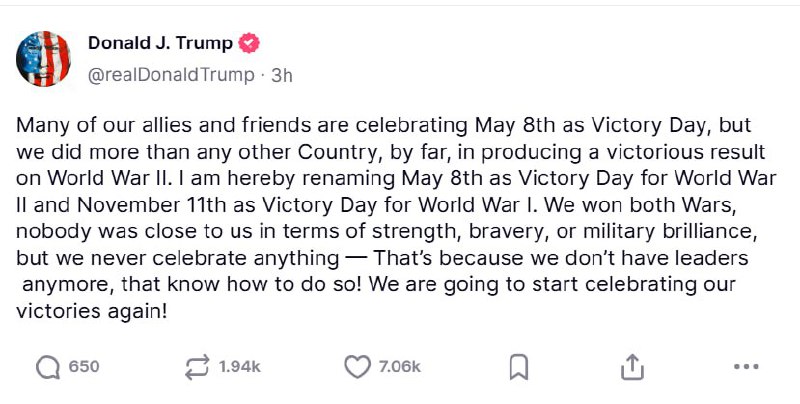Repost this post using the arrows icon
This screenshot has height=404, width=800.
[198, 367]
